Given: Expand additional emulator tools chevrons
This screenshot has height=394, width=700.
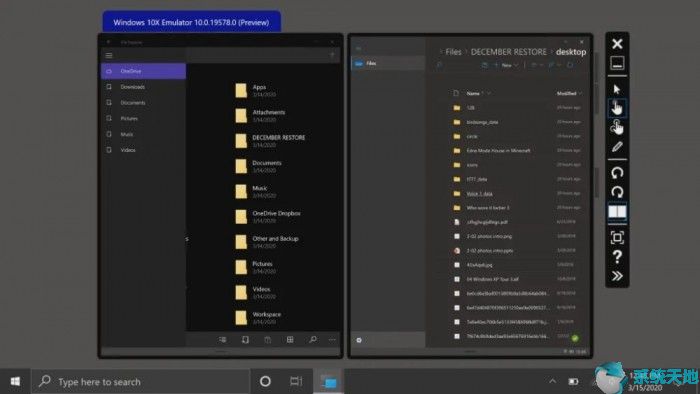Looking at the screenshot, I should [x=617, y=276].
